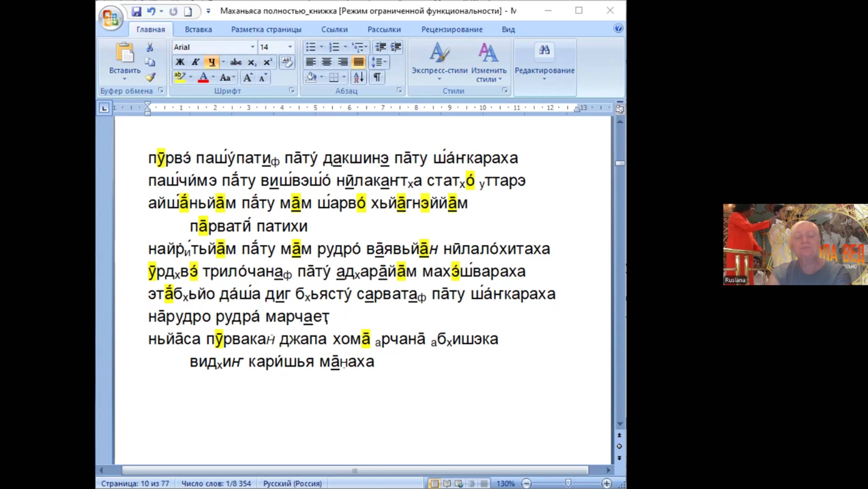Click the Clear Formatting icon

pyautogui.click(x=287, y=62)
